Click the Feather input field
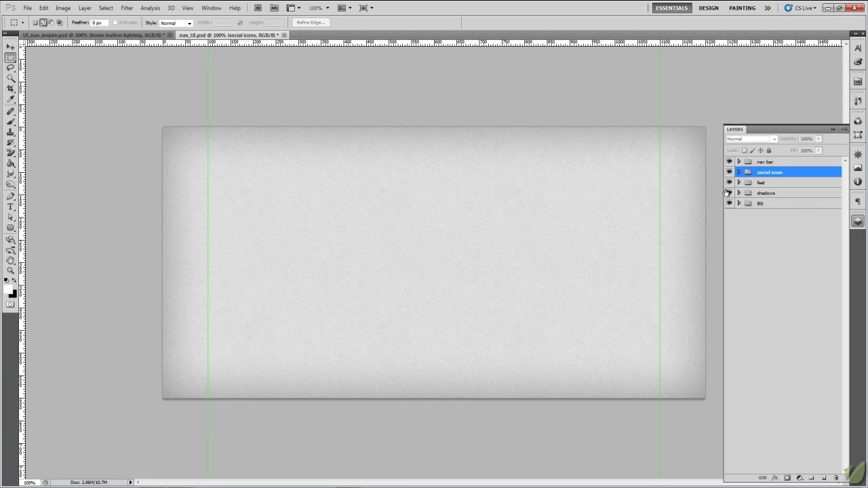The image size is (868, 488). point(100,23)
